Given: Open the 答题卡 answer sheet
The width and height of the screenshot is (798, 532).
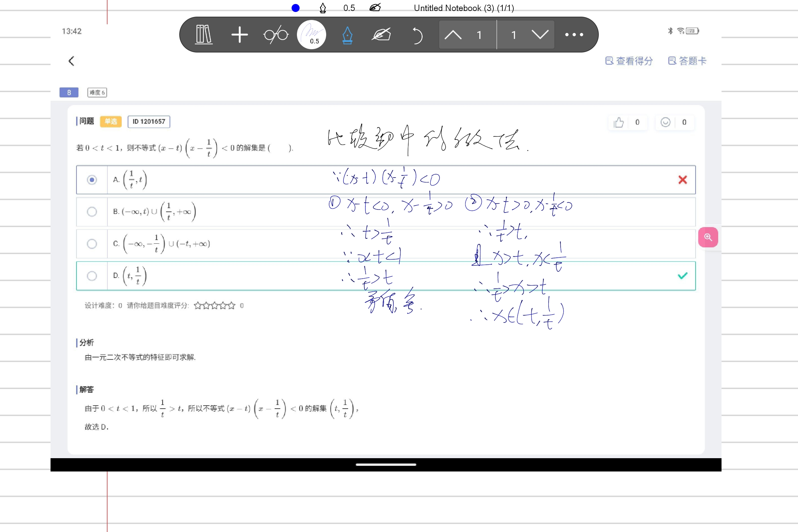Looking at the screenshot, I should [x=687, y=61].
